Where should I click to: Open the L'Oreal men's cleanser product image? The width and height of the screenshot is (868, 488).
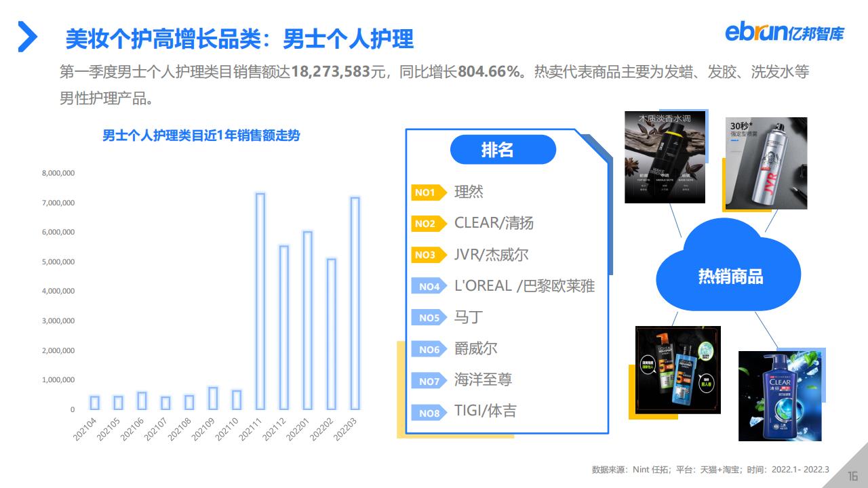pyautogui.click(x=677, y=370)
